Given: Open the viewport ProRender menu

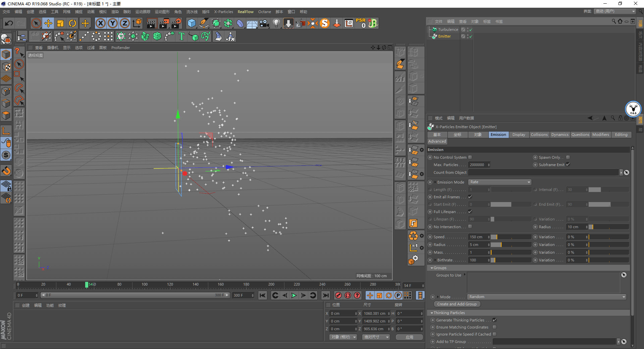Looking at the screenshot, I should pos(120,48).
